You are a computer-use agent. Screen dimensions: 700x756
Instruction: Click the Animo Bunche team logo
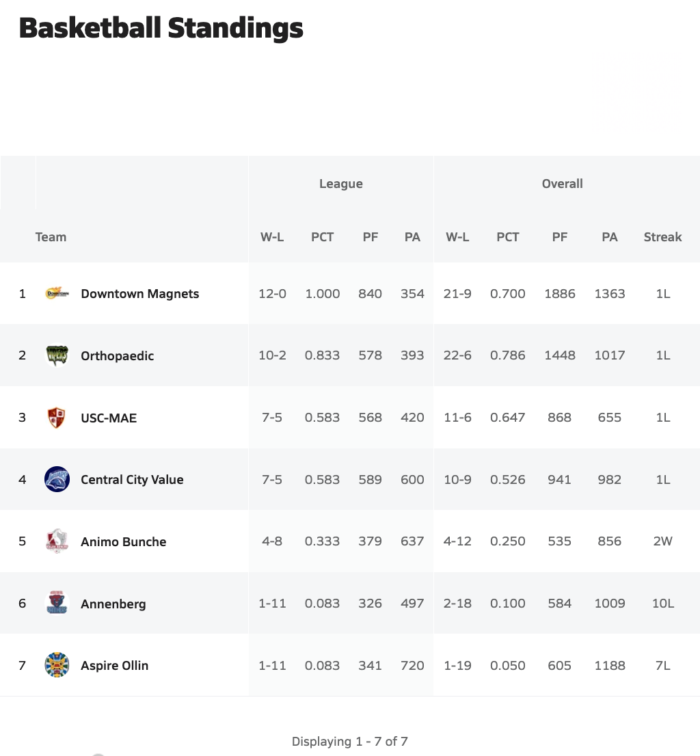point(57,541)
